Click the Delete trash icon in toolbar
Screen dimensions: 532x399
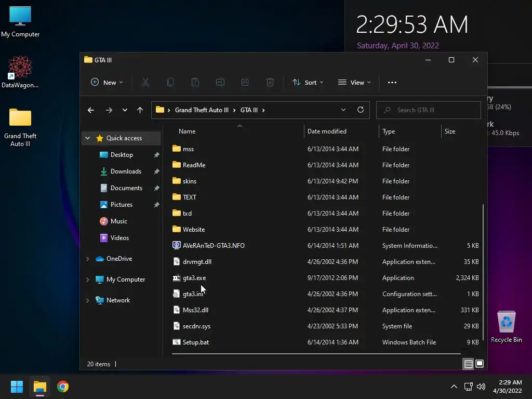pos(270,82)
